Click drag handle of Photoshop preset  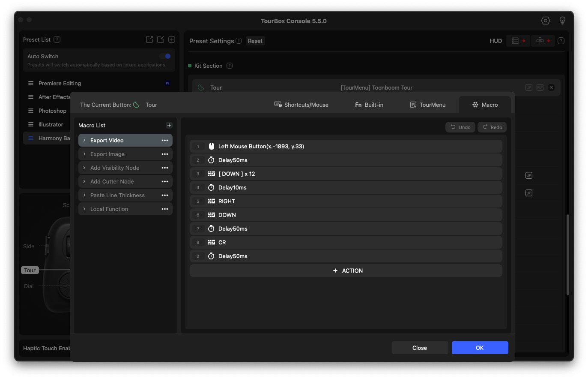(31, 111)
